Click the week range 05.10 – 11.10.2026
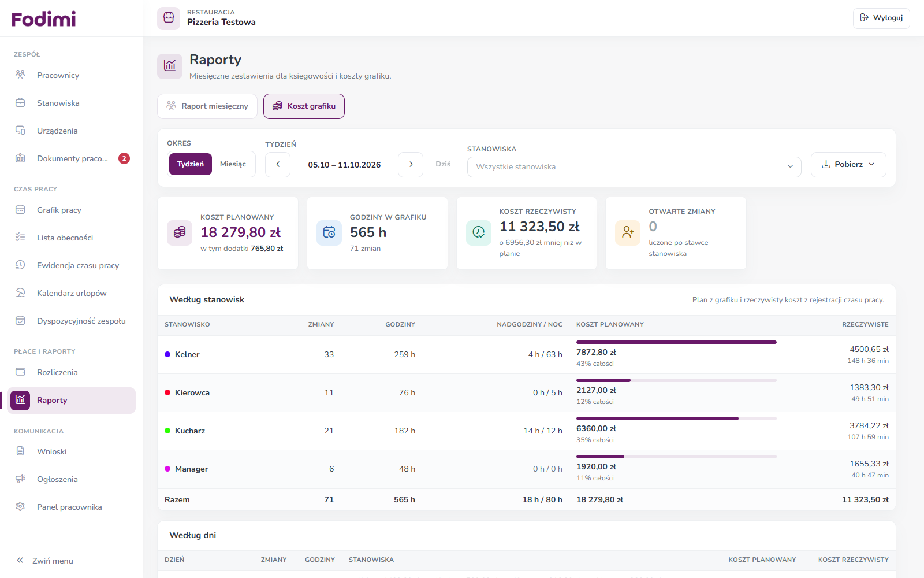The height and width of the screenshot is (578, 924). [x=344, y=165]
